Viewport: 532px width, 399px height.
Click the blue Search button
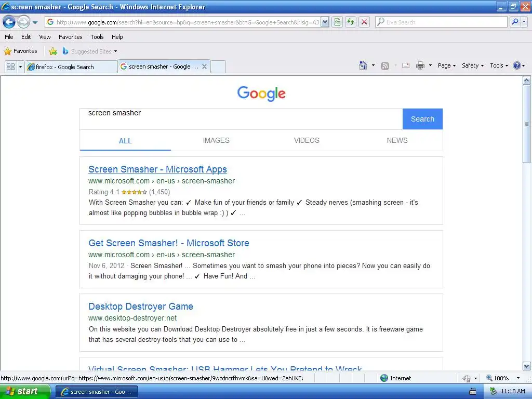click(x=422, y=119)
